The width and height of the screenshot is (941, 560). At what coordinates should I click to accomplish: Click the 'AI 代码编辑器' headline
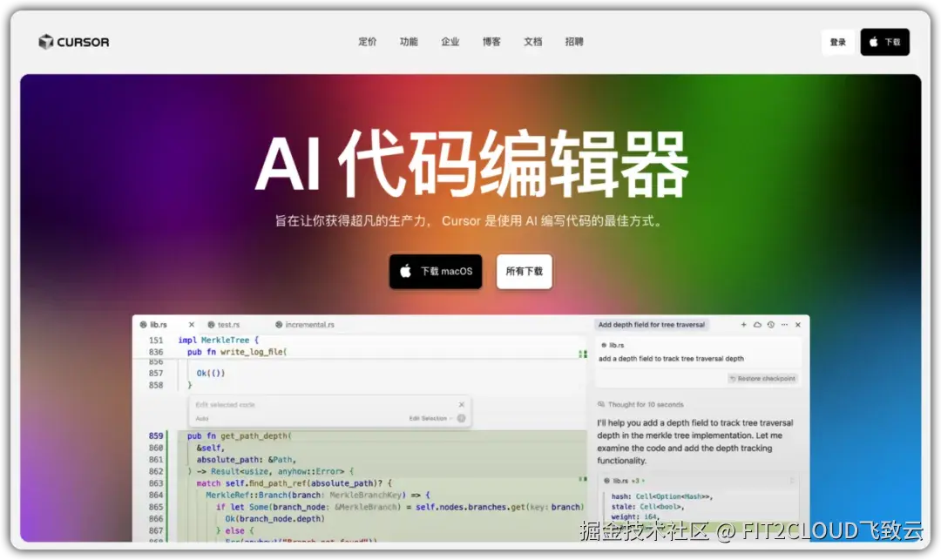click(471, 164)
